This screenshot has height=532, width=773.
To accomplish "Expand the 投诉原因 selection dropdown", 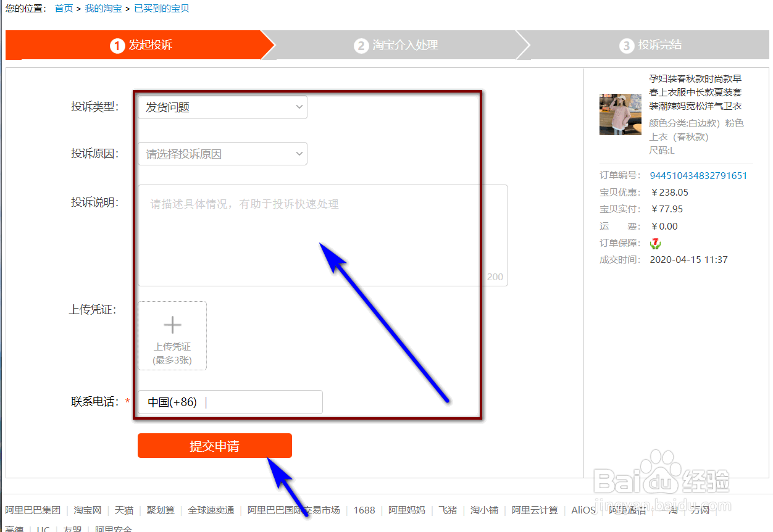I will point(222,153).
